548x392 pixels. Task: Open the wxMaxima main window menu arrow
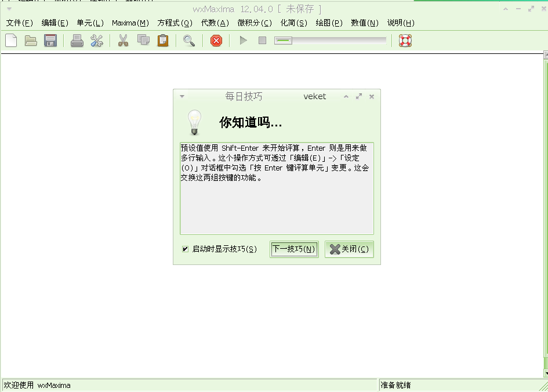click(x=9, y=9)
